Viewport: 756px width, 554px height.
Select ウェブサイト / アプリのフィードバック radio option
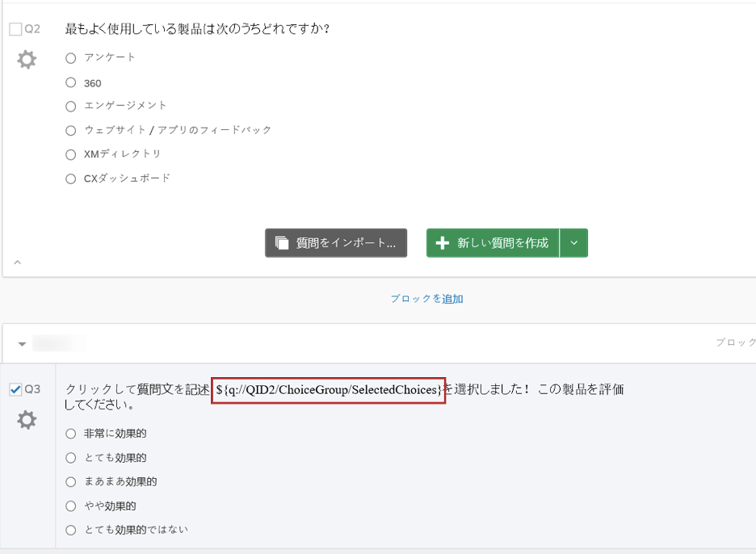coord(71,130)
